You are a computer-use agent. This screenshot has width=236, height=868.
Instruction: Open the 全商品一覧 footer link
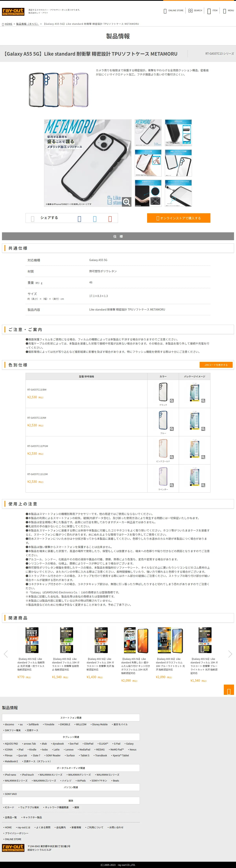(x=11, y=817)
